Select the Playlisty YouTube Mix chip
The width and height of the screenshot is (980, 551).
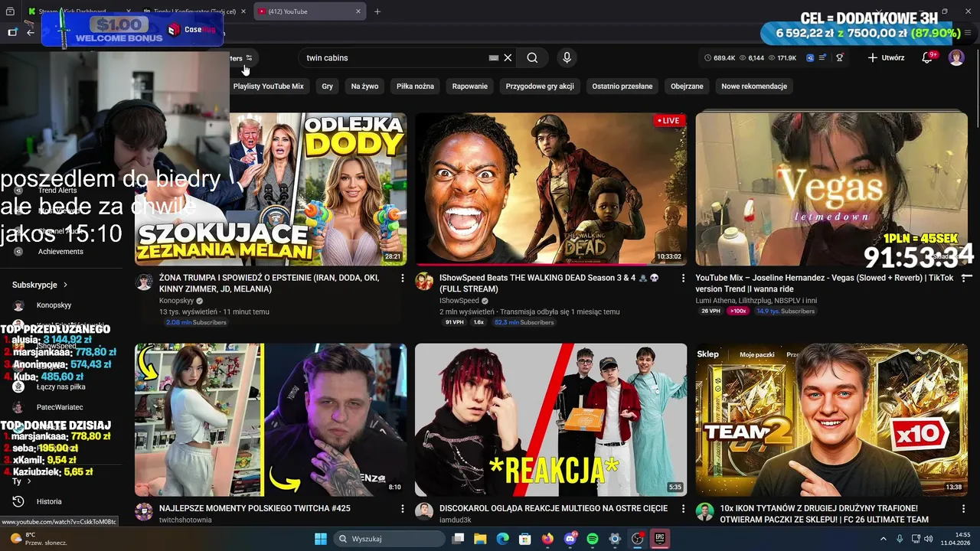pos(268,86)
